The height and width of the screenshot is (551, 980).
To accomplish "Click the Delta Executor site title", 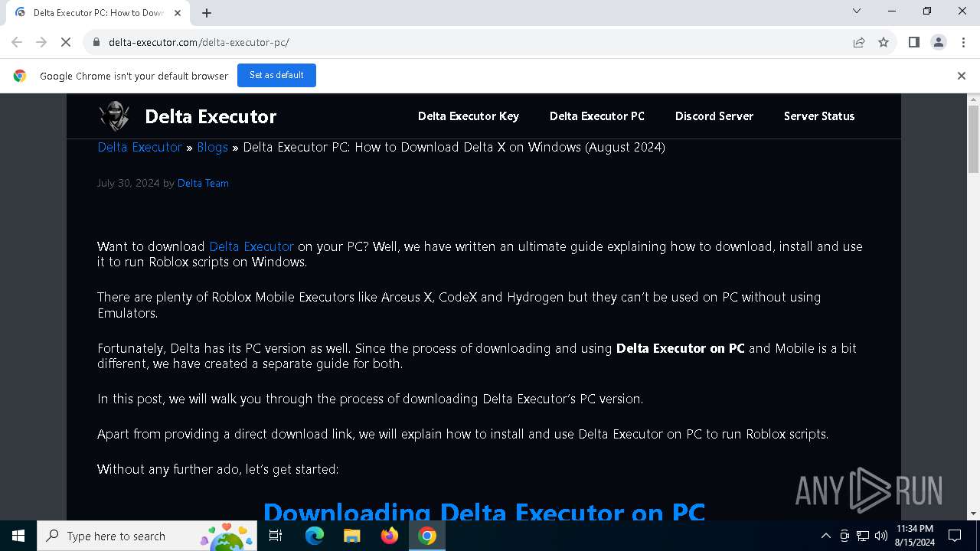I will (x=211, y=116).
